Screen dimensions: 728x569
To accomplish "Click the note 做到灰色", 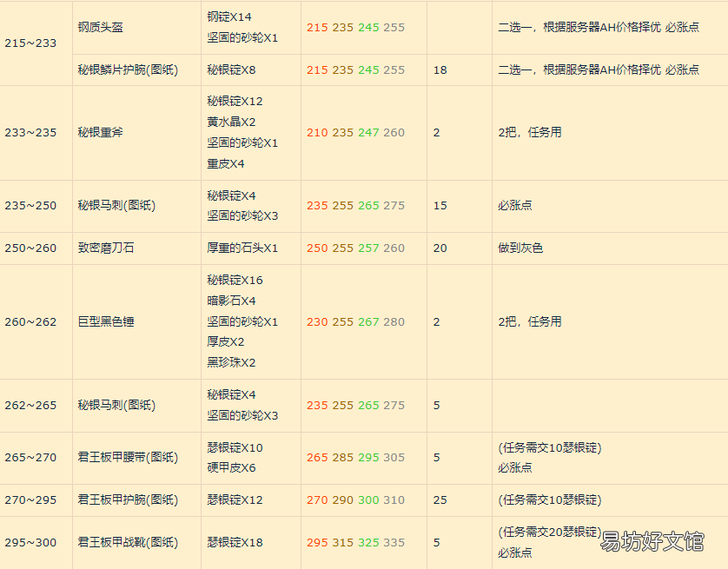I will (x=520, y=248).
